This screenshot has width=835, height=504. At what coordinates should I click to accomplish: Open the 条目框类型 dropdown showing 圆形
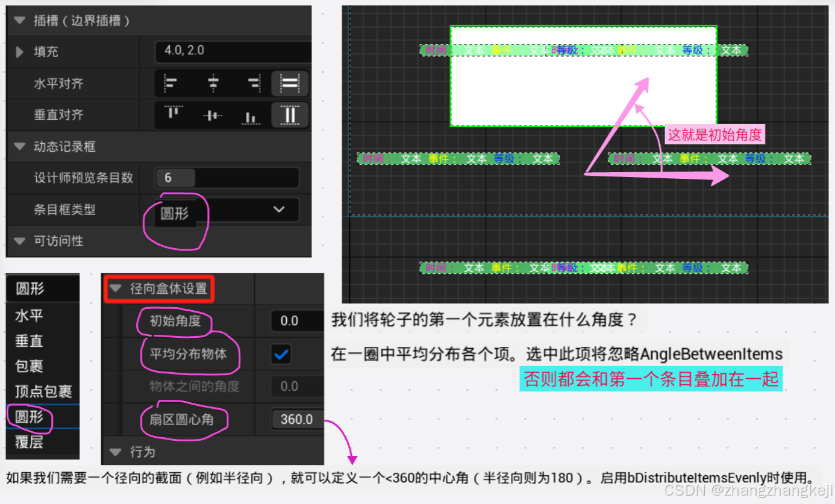click(x=240, y=210)
